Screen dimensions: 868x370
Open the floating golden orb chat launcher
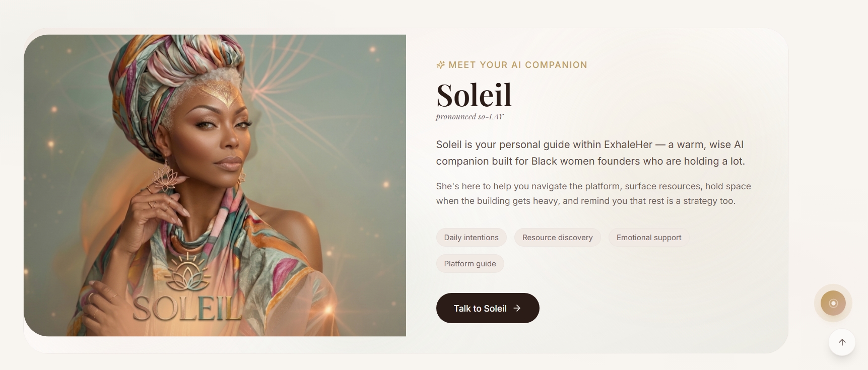(833, 303)
